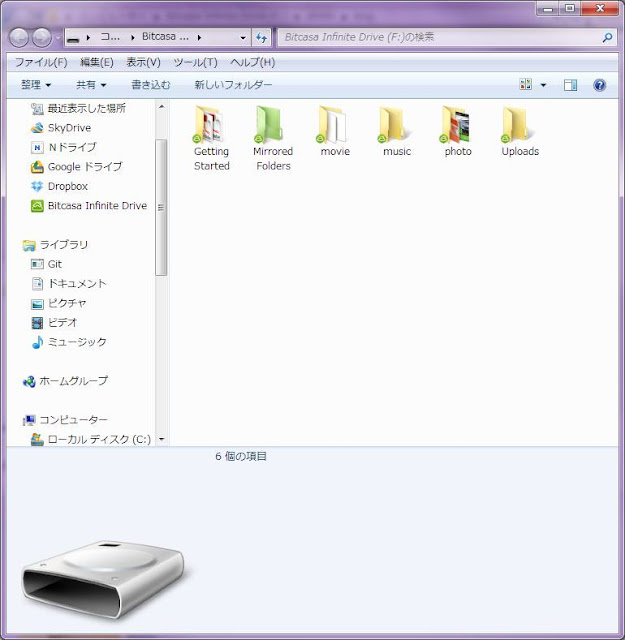Viewport: 625px width, 640px height.
Task: Click the Back navigation button
Action: click(x=19, y=38)
